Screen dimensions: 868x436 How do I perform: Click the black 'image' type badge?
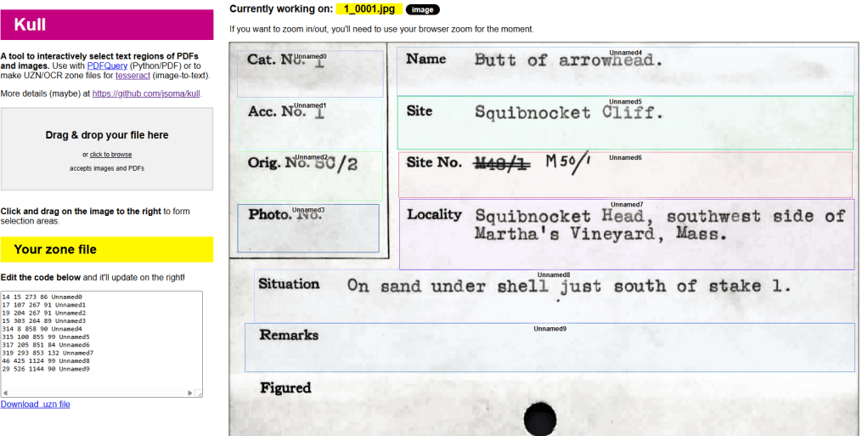click(x=422, y=9)
